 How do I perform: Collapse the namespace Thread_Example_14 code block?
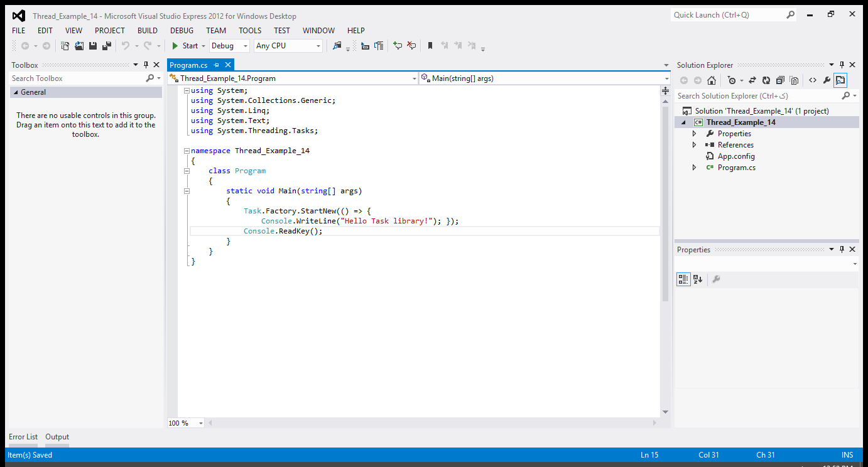[x=187, y=151]
